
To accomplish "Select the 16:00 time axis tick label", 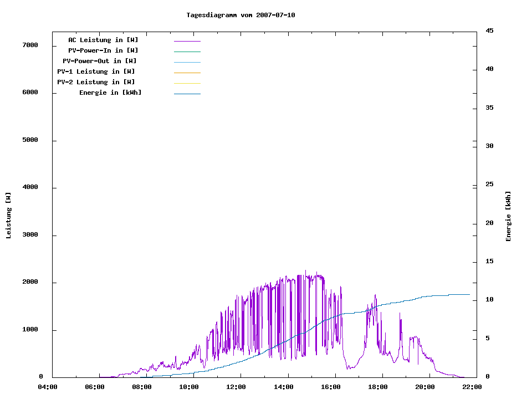I will [x=331, y=387].
